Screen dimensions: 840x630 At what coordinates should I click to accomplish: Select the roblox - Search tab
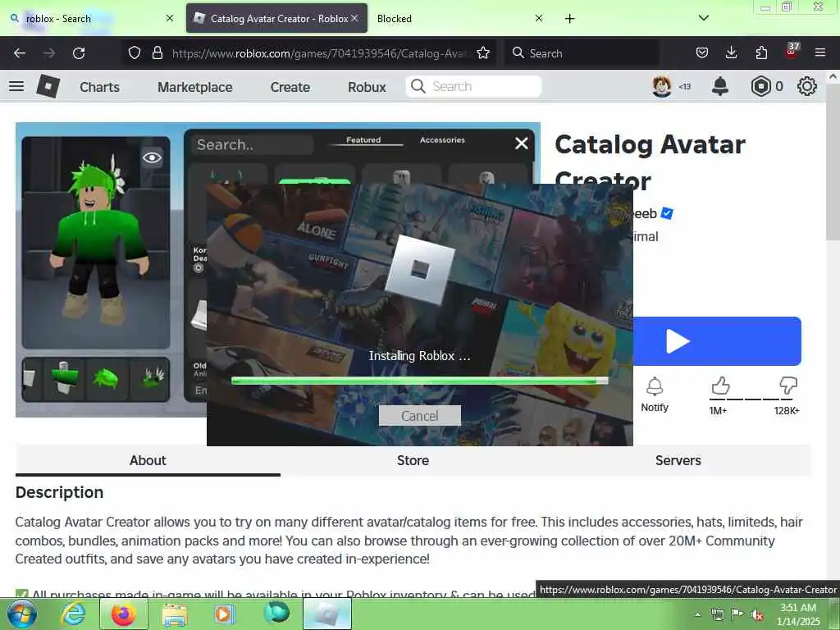tap(91, 18)
